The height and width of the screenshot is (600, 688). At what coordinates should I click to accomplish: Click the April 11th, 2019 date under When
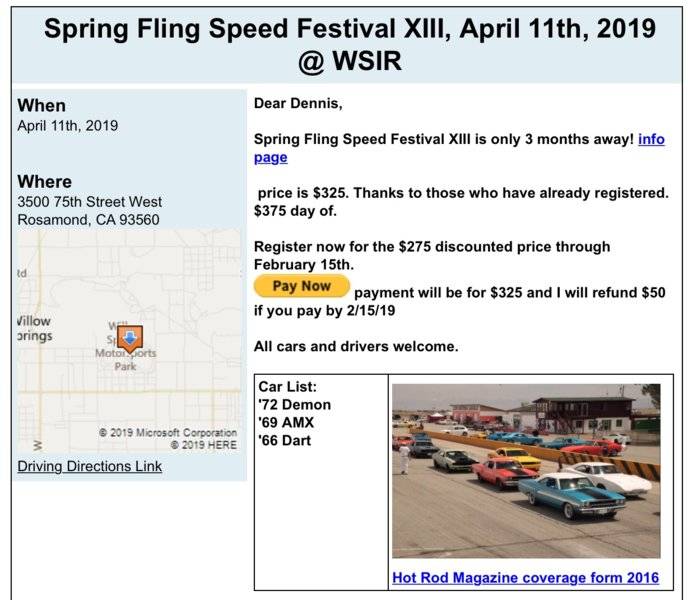coord(68,126)
